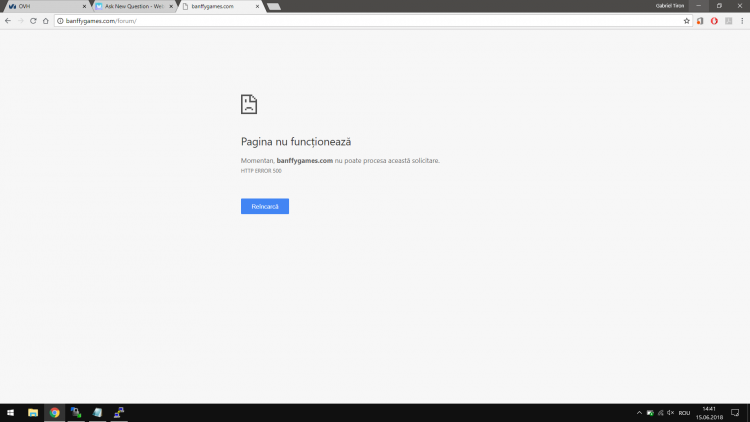Click the browser Back arrow
The height and width of the screenshot is (422, 750).
pyautogui.click(x=8, y=20)
